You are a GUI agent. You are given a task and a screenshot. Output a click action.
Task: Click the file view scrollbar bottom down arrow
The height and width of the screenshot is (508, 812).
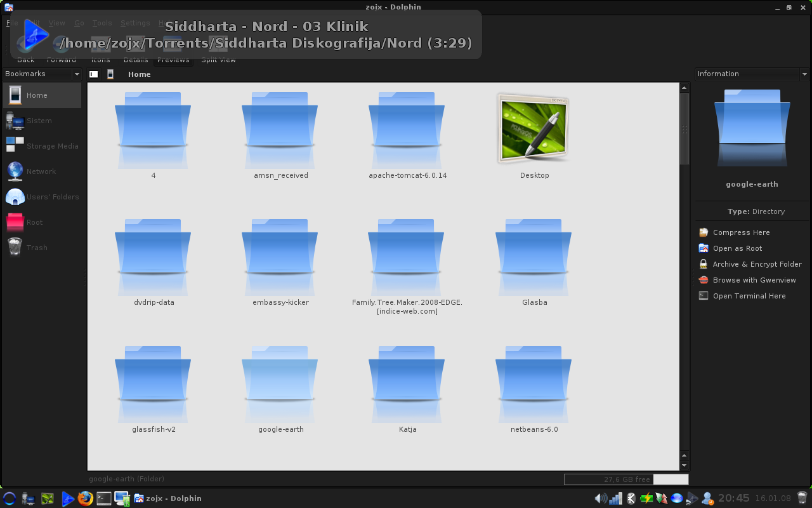[684, 465]
